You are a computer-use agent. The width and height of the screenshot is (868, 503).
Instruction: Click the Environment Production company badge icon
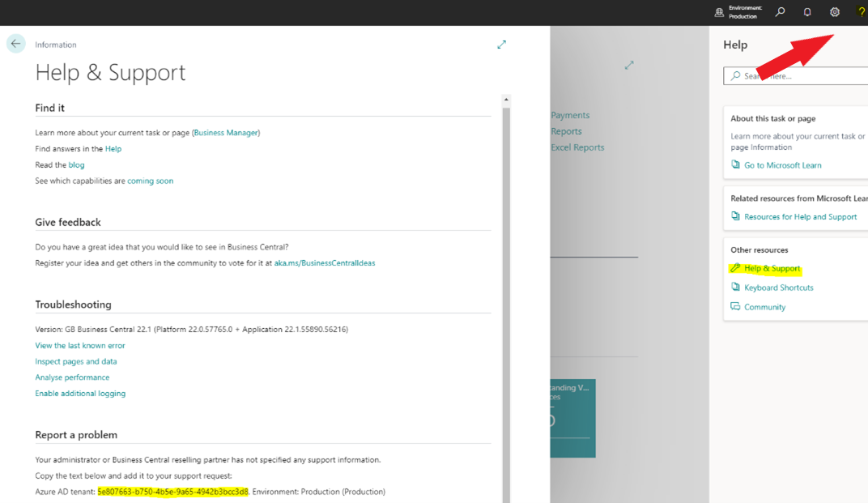(719, 12)
